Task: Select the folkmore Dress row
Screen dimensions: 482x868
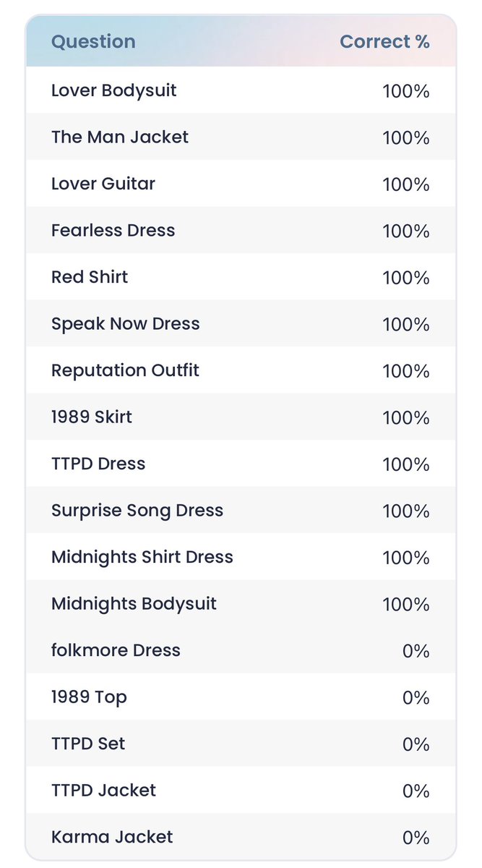Action: (x=241, y=650)
